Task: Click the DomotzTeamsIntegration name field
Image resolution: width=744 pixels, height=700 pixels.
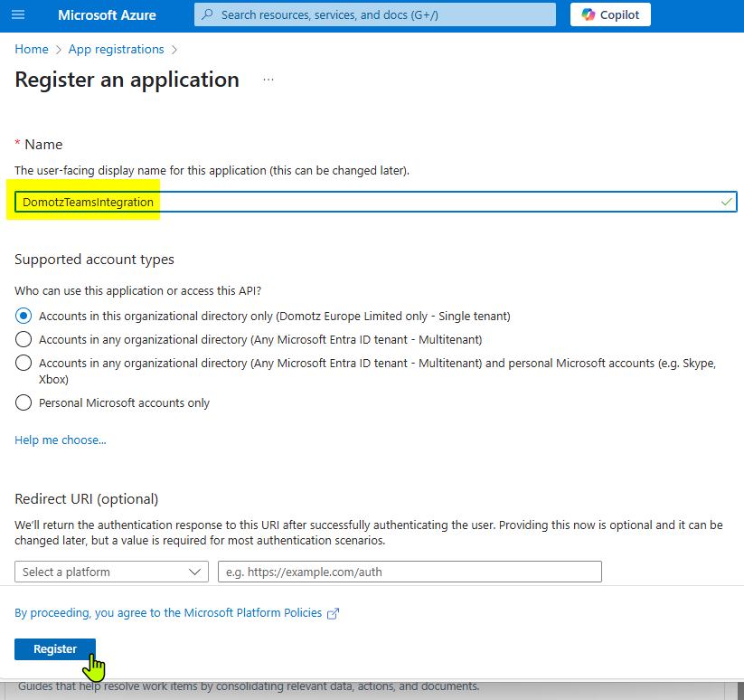Action: 376,203
